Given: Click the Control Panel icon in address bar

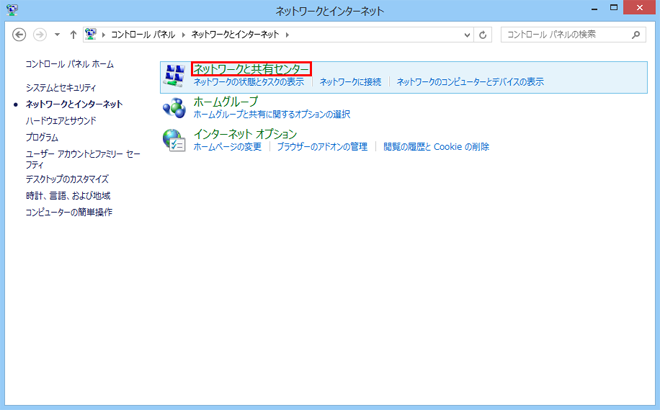Looking at the screenshot, I should point(90,34).
